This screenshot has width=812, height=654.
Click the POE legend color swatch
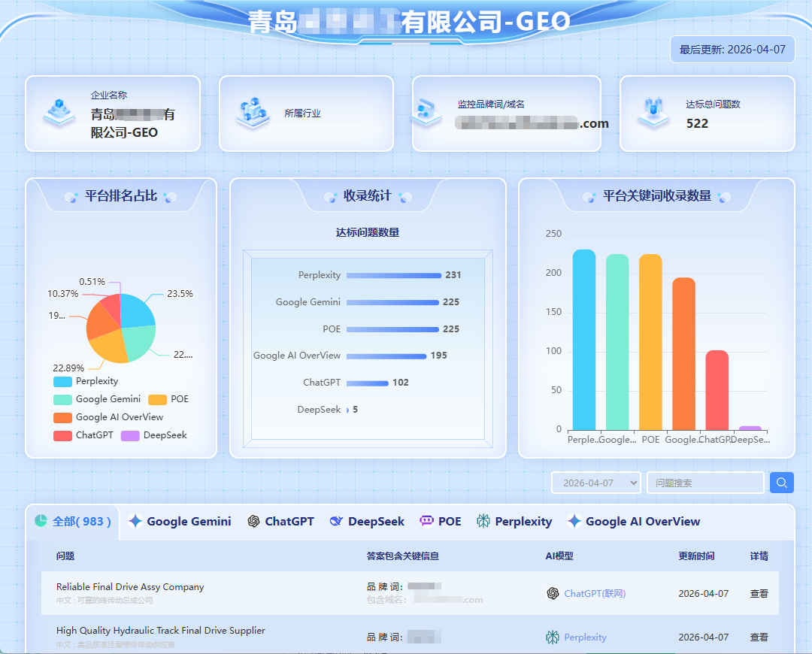click(157, 399)
